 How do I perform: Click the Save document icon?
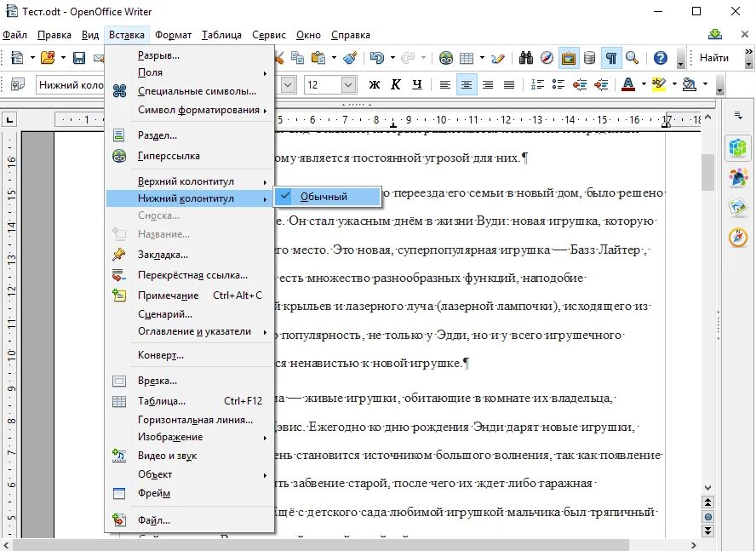[x=79, y=58]
